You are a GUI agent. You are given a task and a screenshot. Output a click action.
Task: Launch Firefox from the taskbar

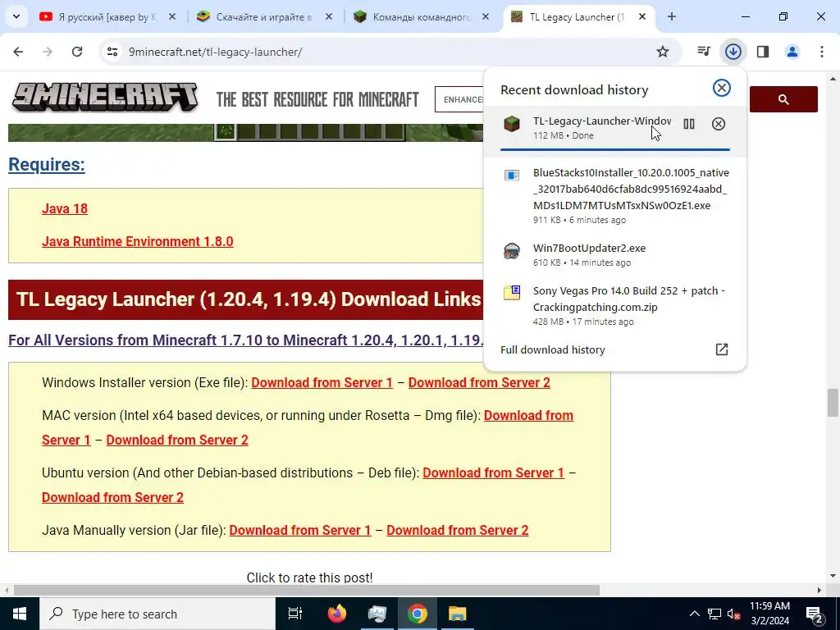337,614
